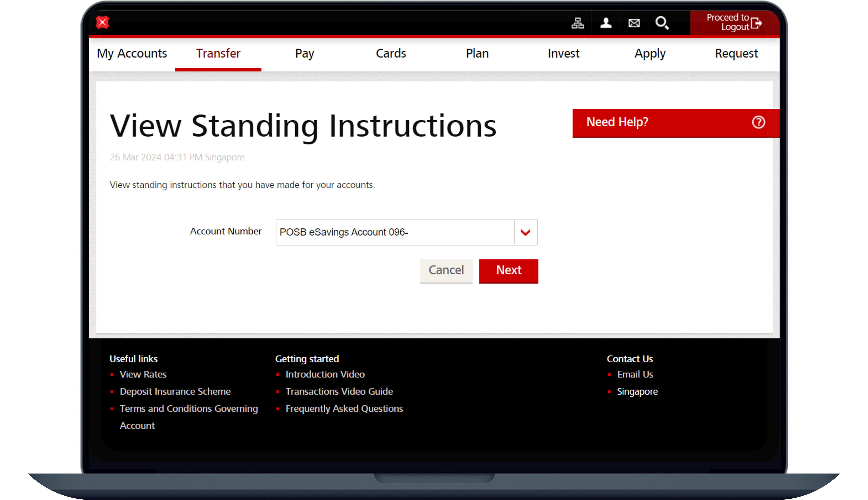Open Terms and Conditions Governing Account link
This screenshot has height=500, width=868.
tap(189, 417)
